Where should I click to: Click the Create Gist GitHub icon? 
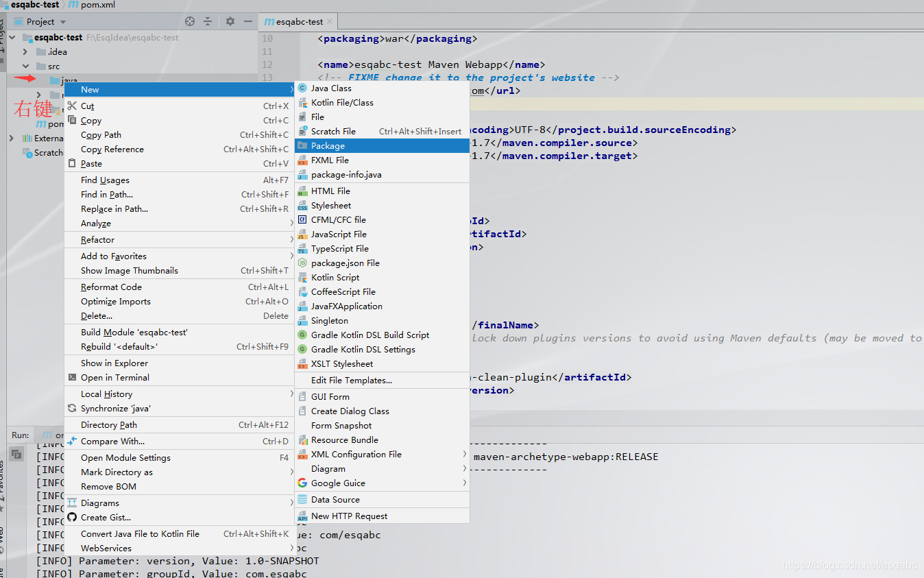pyautogui.click(x=72, y=518)
